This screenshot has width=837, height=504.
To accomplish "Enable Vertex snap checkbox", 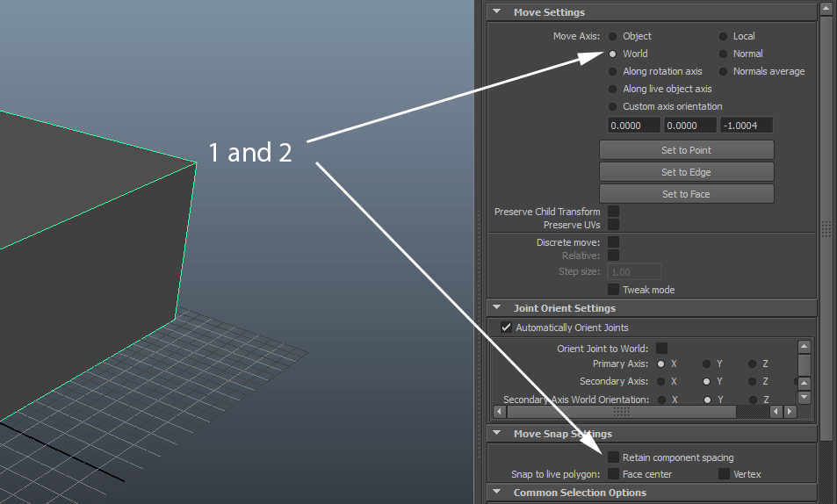I will [x=724, y=473].
